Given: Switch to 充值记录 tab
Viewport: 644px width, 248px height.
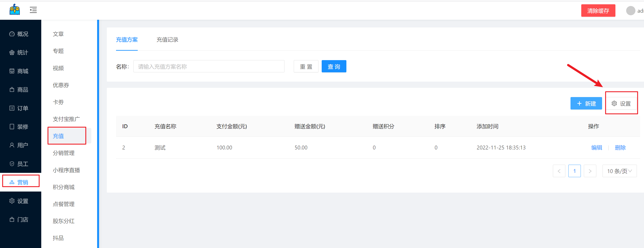Looking at the screenshot, I should pos(167,40).
